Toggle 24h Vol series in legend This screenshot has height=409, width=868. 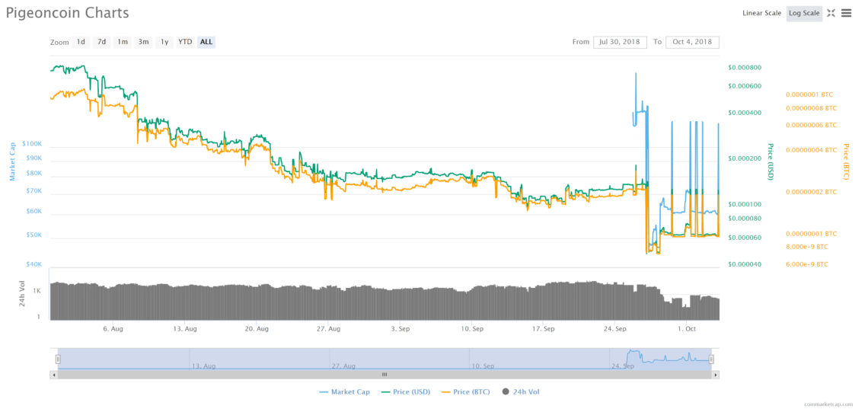(x=520, y=391)
